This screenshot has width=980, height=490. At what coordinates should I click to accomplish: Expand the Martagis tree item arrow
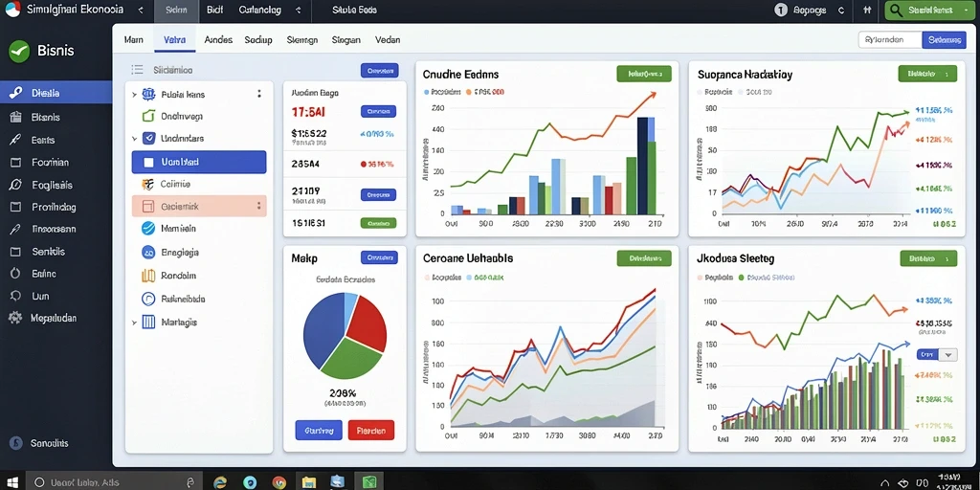point(134,323)
